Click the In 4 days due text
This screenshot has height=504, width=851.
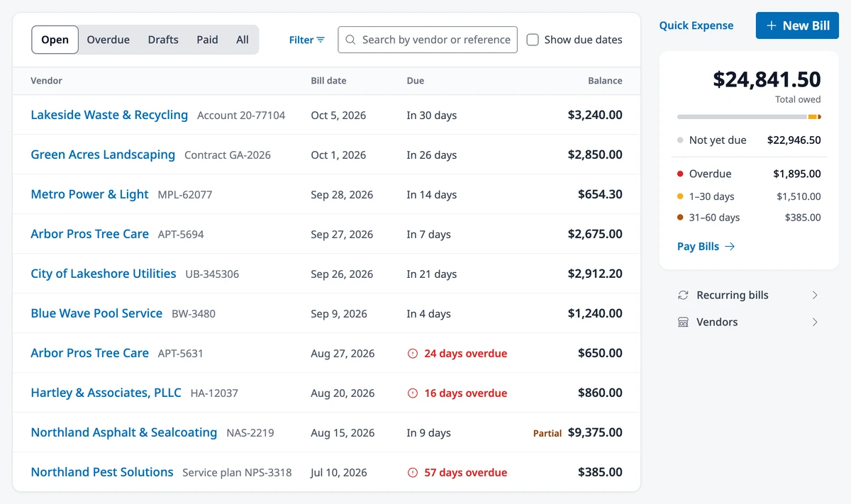(428, 313)
